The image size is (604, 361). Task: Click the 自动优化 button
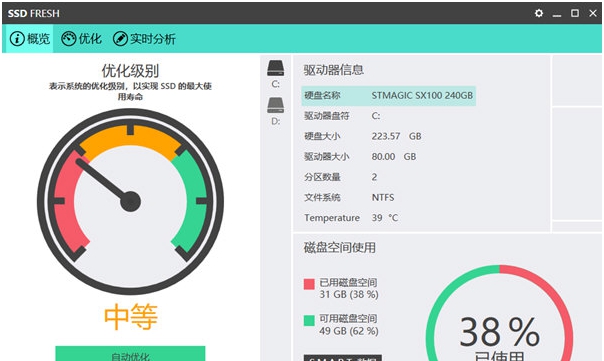130,354
